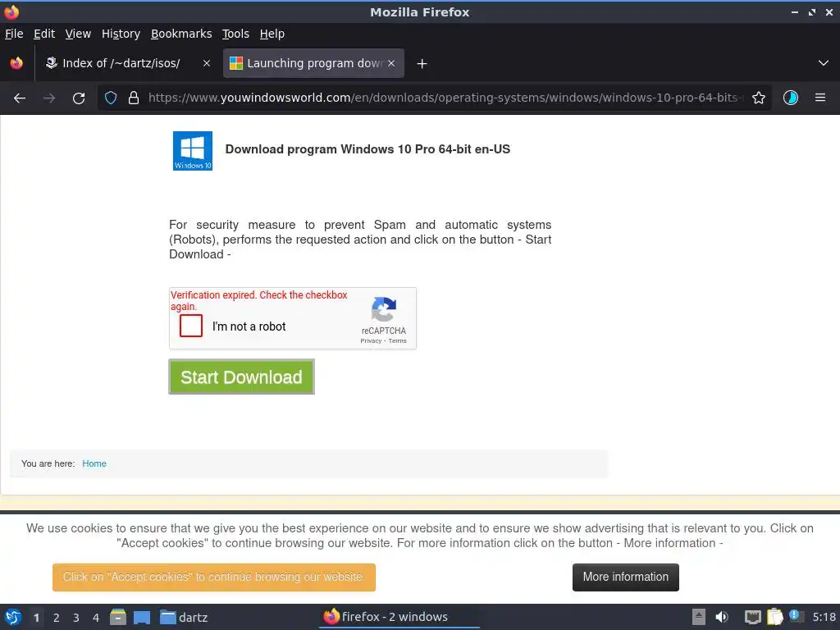Click the Download program Windows 10 Pro heading
The width and height of the screenshot is (840, 630).
[x=367, y=149]
